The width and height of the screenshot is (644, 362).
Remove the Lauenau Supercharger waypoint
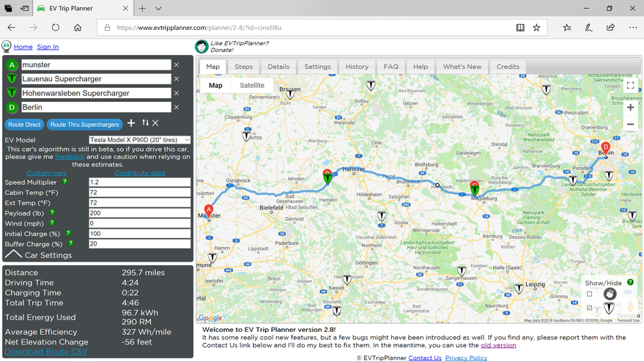point(177,79)
